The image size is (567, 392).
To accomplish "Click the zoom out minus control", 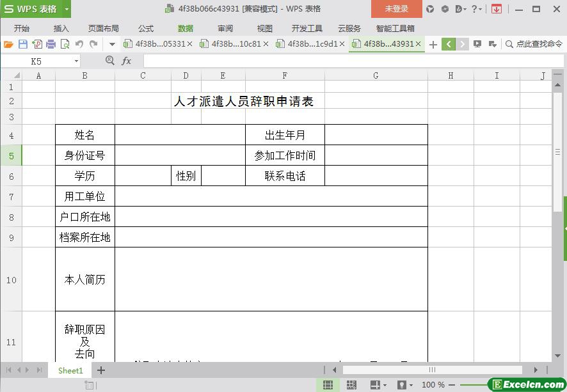I will pyautogui.click(x=453, y=385).
